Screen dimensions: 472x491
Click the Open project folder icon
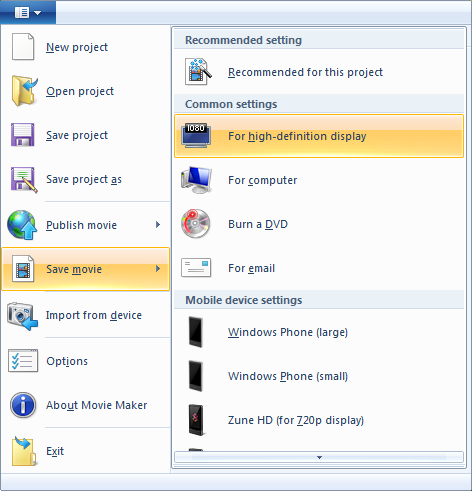[x=24, y=91]
